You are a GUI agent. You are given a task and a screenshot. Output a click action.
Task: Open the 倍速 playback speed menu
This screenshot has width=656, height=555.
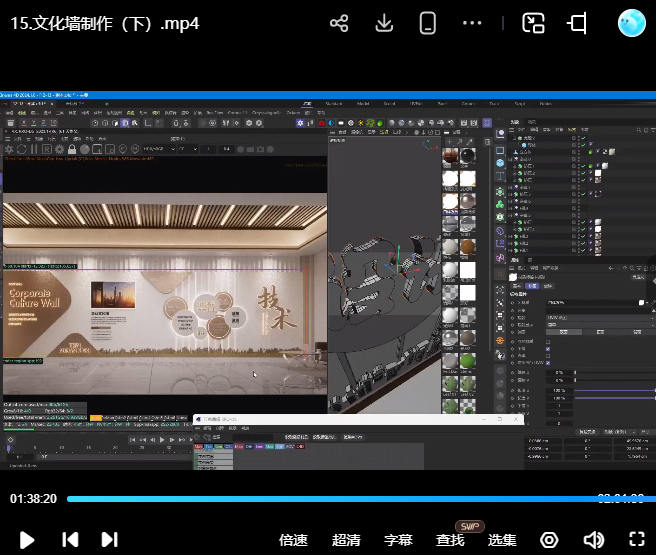(x=293, y=540)
